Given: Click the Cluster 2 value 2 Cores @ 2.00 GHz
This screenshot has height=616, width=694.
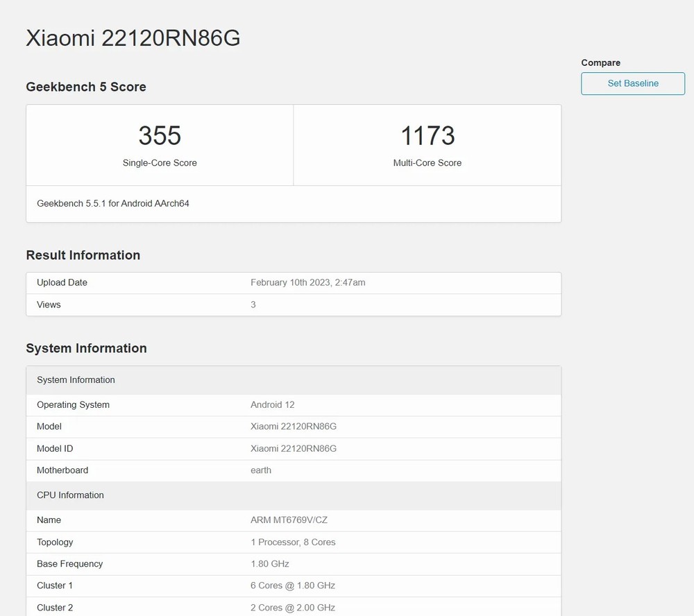Looking at the screenshot, I should tap(293, 608).
